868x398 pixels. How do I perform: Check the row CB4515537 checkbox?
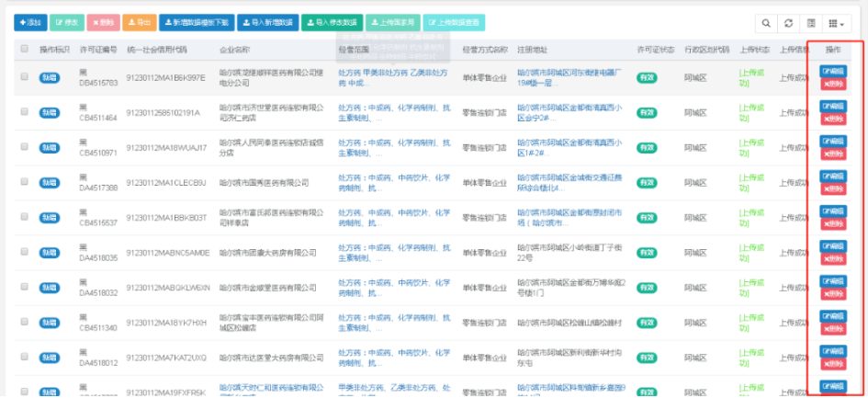click(x=25, y=217)
